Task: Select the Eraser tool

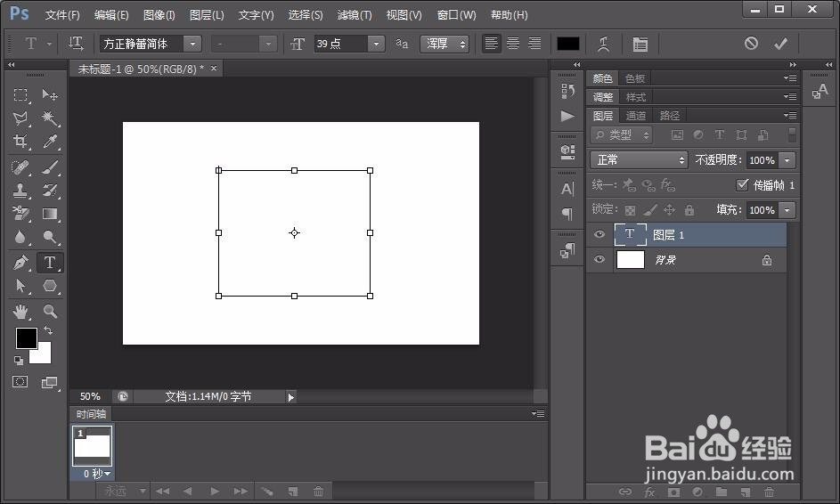Action: point(20,214)
